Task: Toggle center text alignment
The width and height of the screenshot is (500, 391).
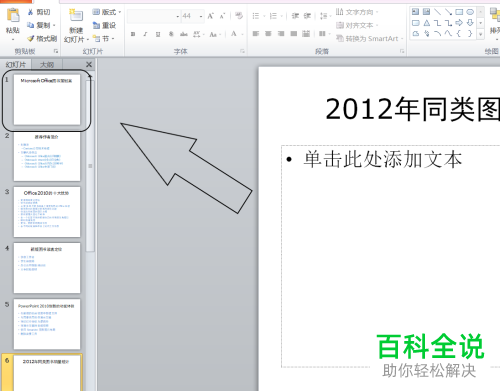Action: click(x=268, y=34)
